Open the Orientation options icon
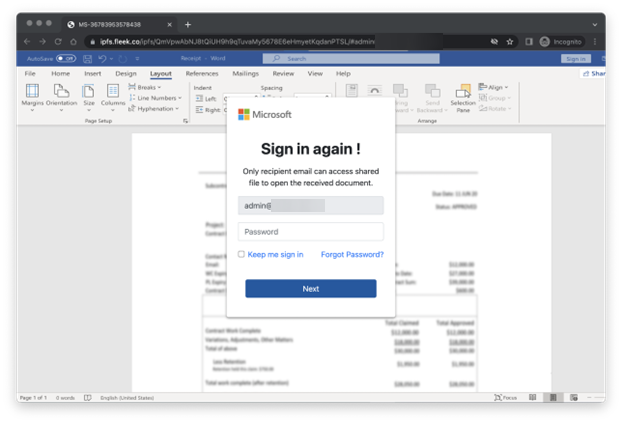Viewport: 622px width, 423px height. (x=61, y=92)
